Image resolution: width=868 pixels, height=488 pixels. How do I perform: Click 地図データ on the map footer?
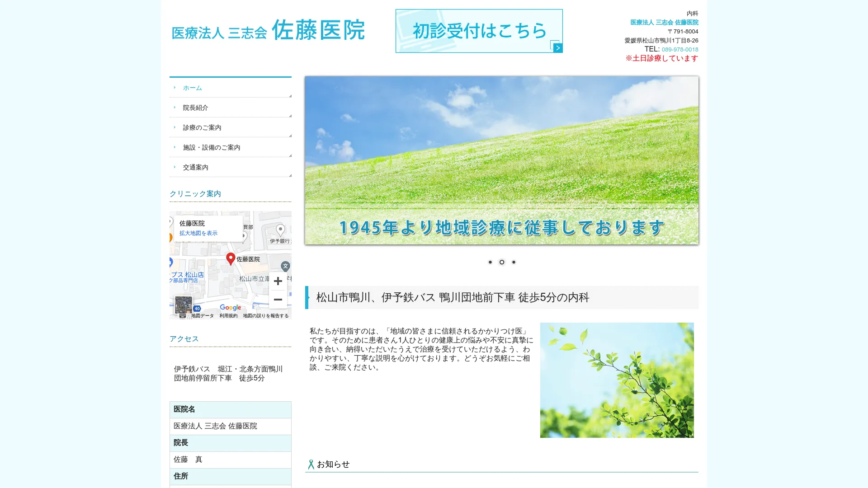[x=203, y=316]
